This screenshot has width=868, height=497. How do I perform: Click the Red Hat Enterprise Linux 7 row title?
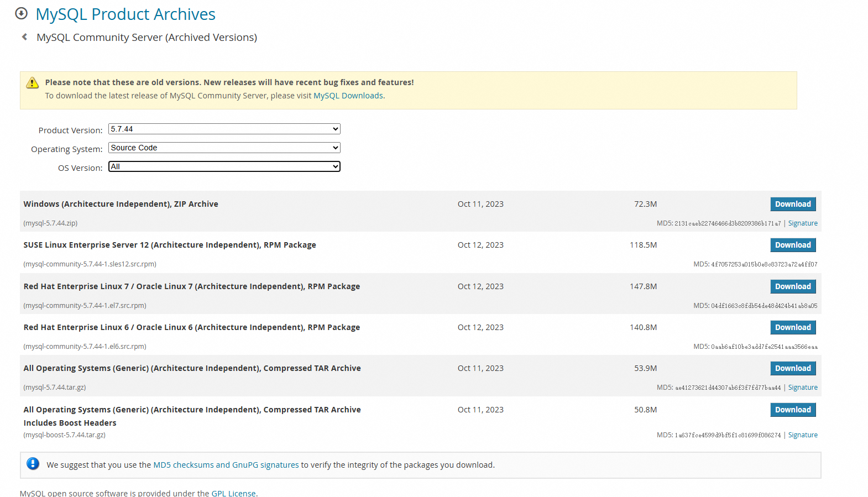pos(191,286)
